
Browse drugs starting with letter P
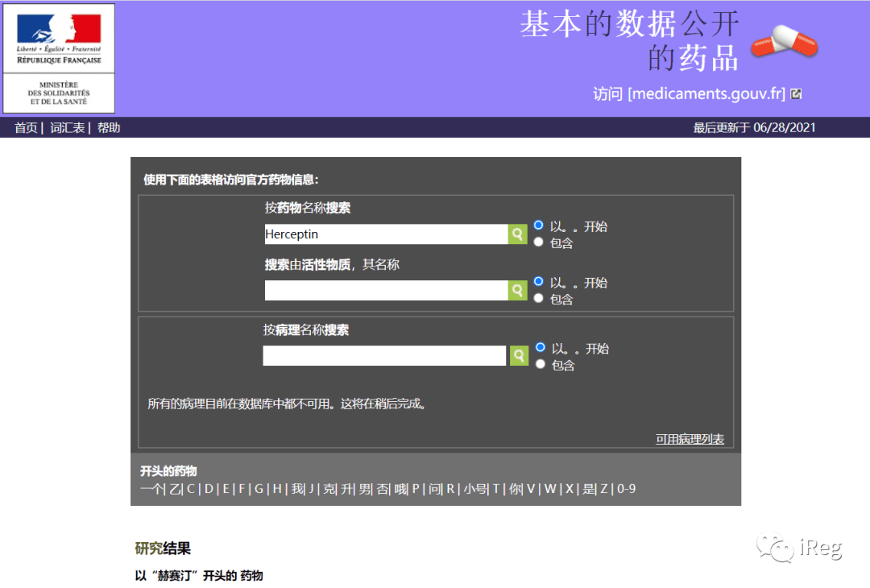pos(416,489)
